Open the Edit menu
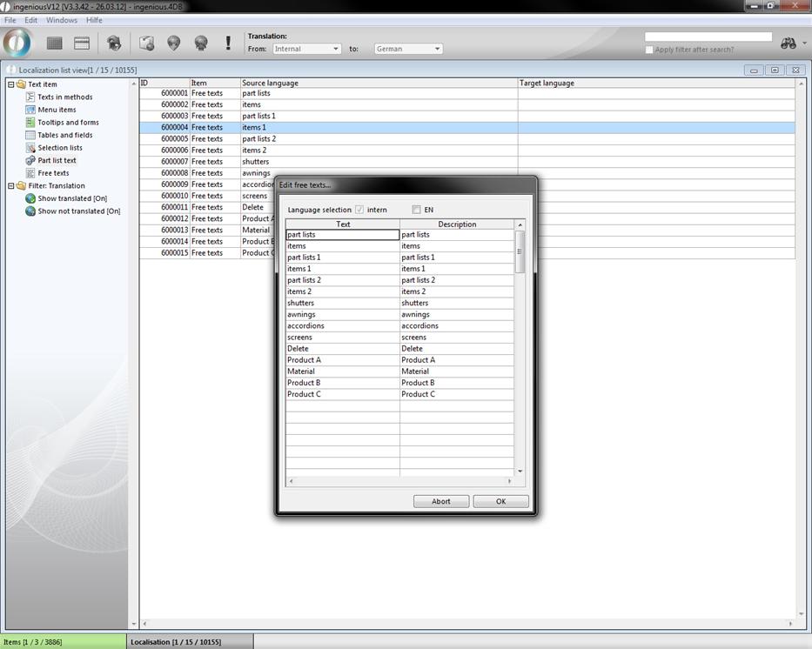812x649 pixels. (30, 20)
